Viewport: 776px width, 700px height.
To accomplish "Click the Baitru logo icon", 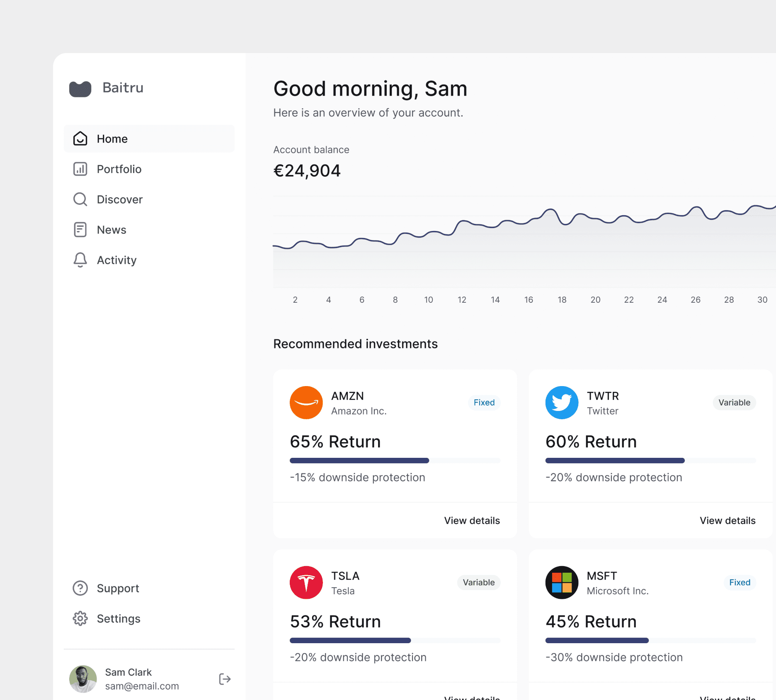I will pos(80,89).
